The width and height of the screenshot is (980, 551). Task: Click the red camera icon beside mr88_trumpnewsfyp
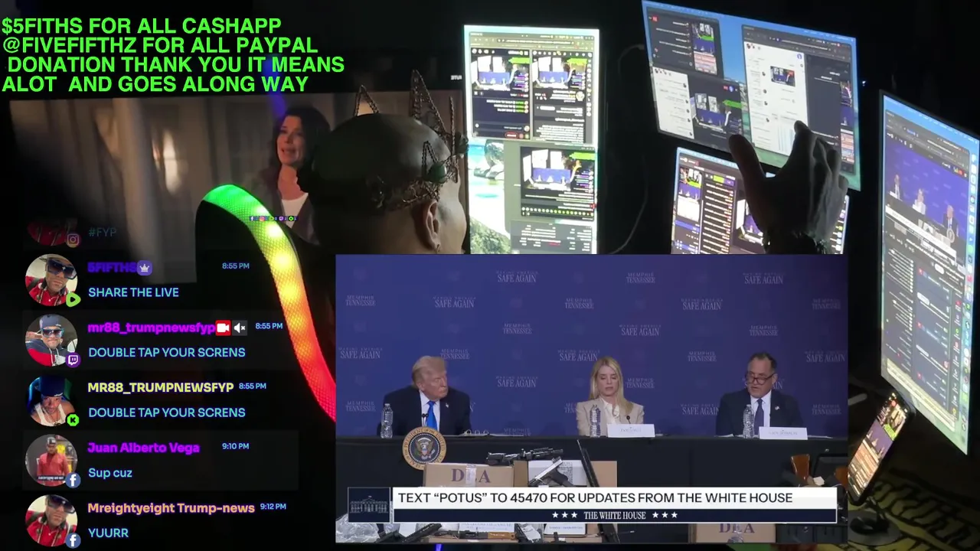point(223,328)
